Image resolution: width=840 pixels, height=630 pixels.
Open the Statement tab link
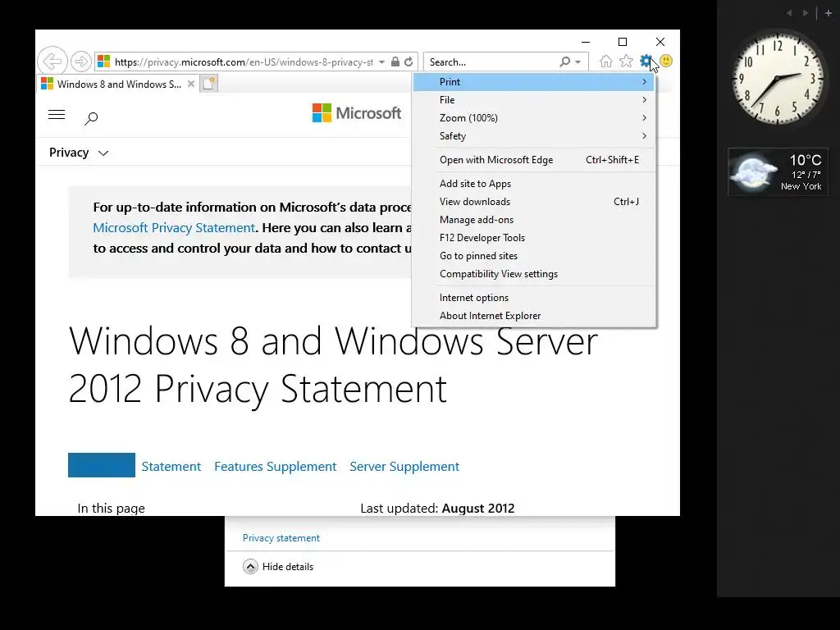171,466
